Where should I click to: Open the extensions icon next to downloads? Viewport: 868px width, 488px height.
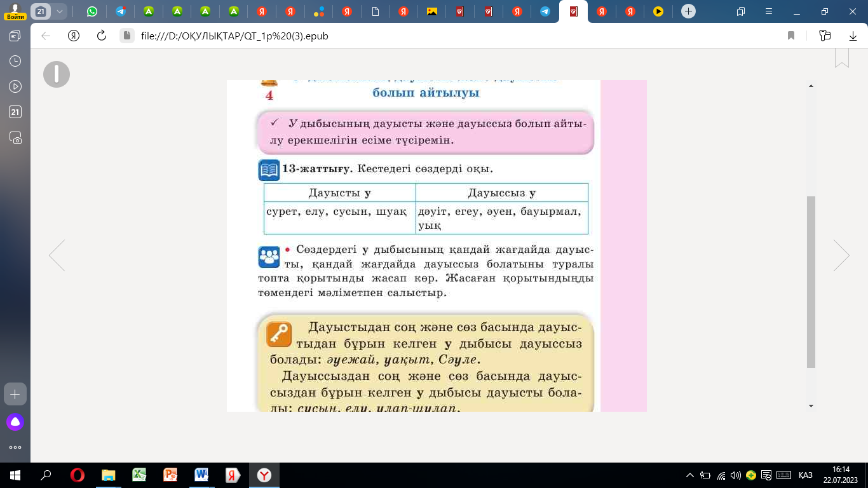point(825,36)
